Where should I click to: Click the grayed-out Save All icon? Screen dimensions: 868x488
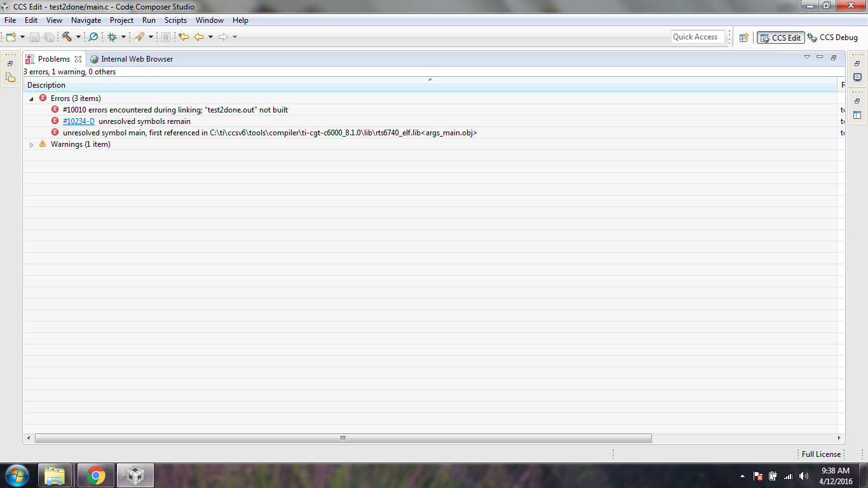[49, 37]
